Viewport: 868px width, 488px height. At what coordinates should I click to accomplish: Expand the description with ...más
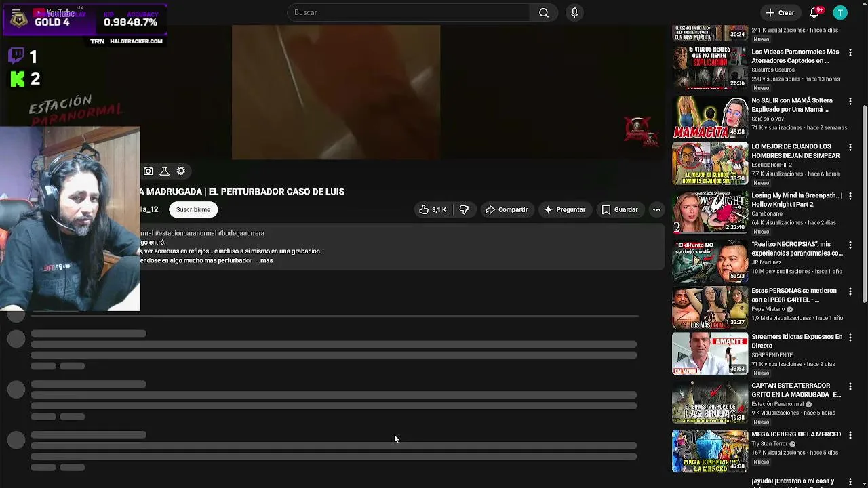point(264,261)
